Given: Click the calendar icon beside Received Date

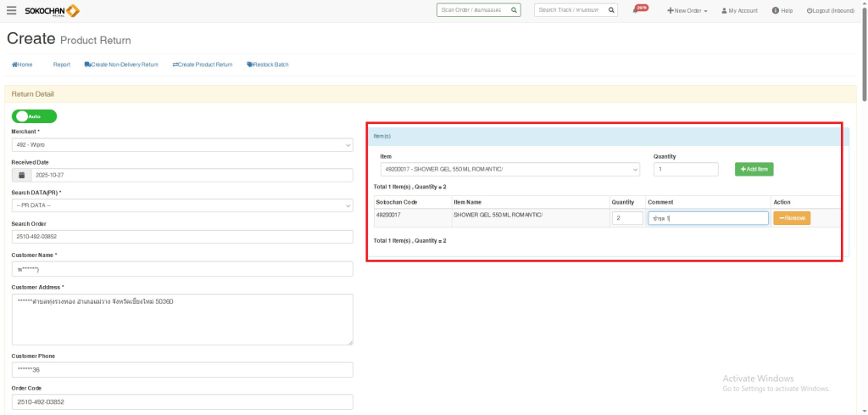Looking at the screenshot, I should pos(22,175).
